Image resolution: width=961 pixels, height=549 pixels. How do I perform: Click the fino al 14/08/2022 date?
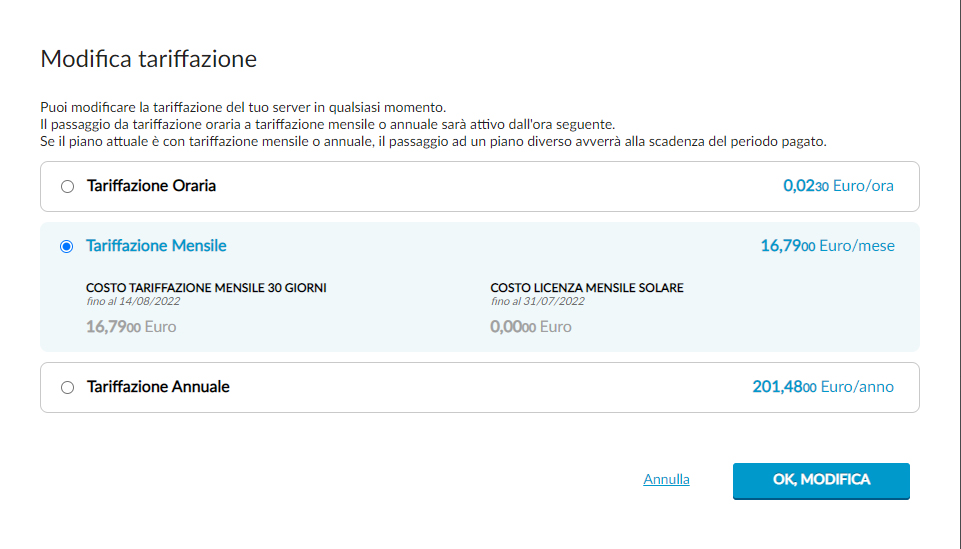point(133,301)
